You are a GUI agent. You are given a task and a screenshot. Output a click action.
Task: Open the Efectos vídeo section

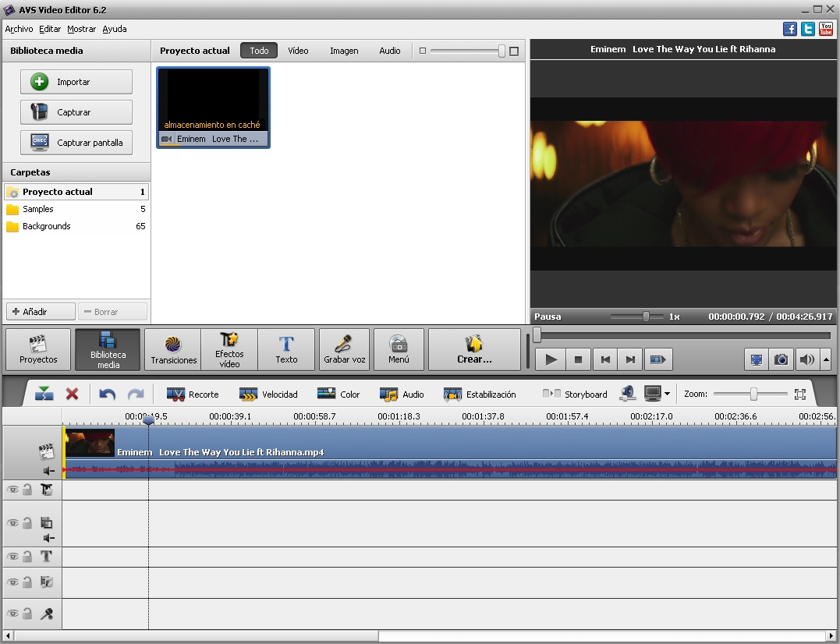(229, 349)
